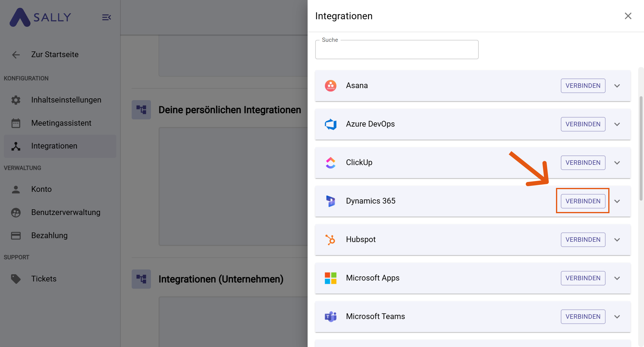The width and height of the screenshot is (644, 347).
Task: Click the Hubspot logo icon
Action: 331,240
